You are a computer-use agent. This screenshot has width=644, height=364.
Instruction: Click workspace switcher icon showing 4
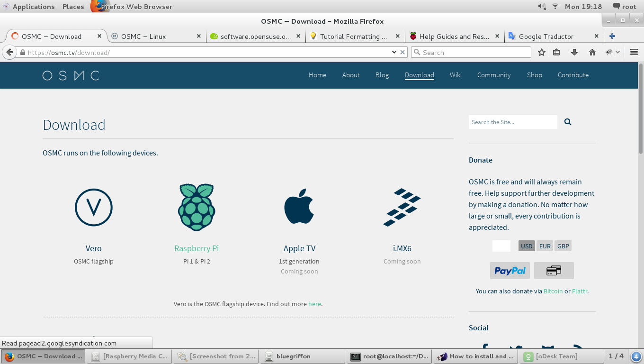[x=636, y=356]
